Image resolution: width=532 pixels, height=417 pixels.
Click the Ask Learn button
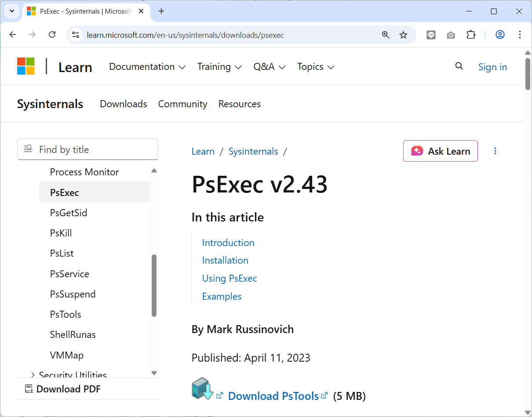click(440, 151)
